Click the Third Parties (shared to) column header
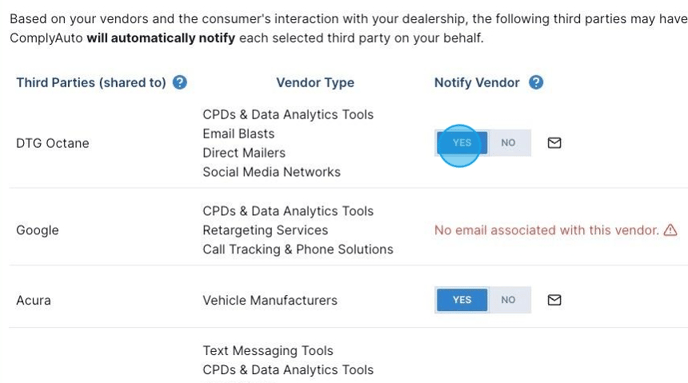The width and height of the screenshot is (688, 383). tap(91, 82)
